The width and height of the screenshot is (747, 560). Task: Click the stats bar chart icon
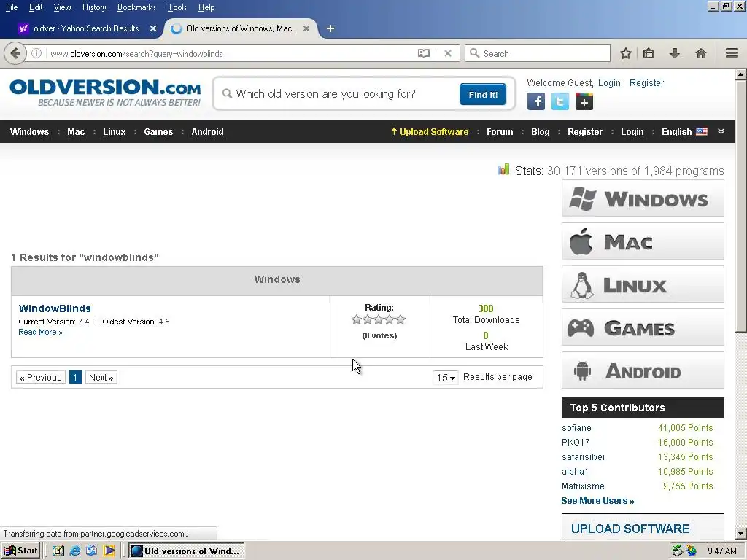tap(503, 169)
